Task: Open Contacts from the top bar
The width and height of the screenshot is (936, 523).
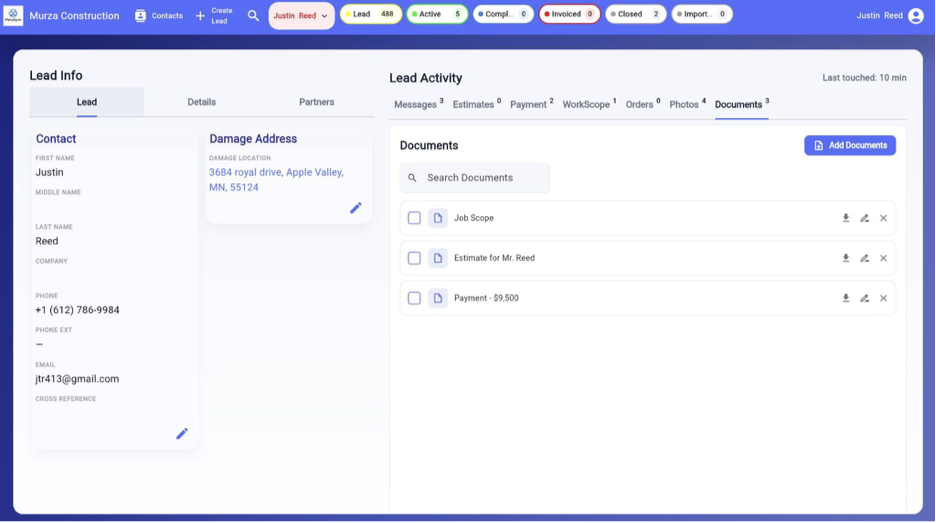Action: tap(159, 16)
